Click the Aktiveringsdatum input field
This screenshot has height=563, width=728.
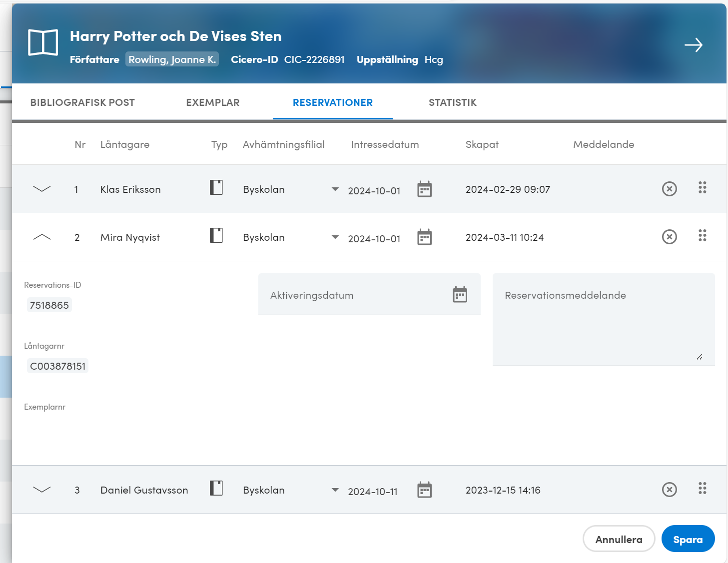pyautogui.click(x=369, y=294)
